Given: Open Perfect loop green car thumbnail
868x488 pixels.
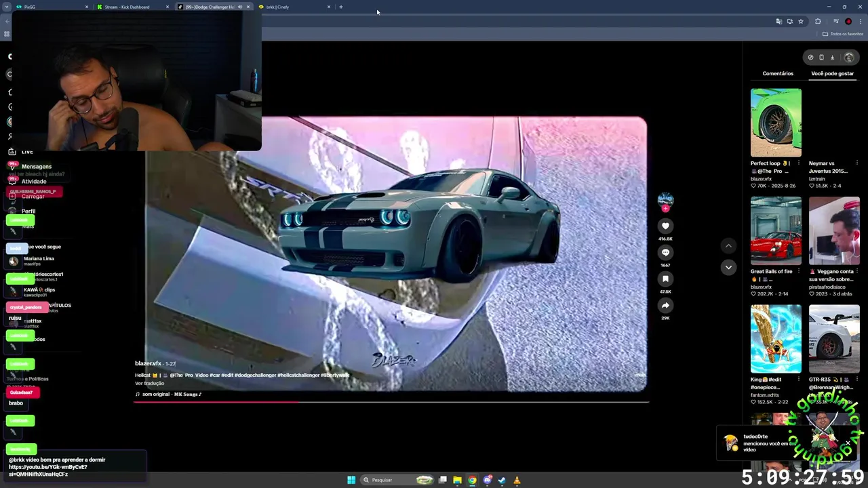Looking at the screenshot, I should click(776, 123).
